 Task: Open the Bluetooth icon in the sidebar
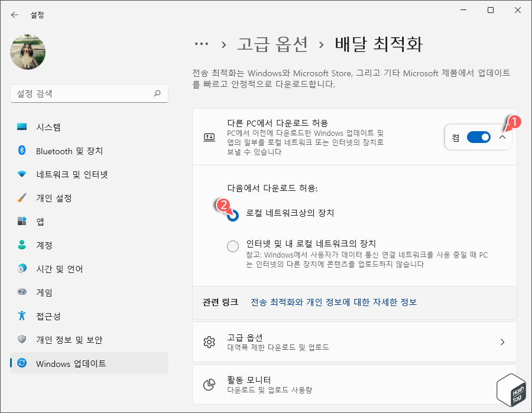[x=22, y=150]
